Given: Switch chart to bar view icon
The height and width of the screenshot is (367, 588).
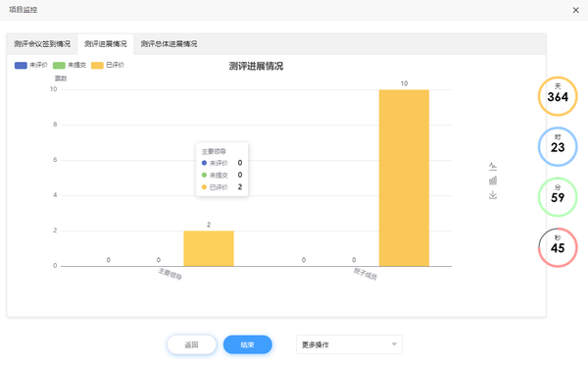Looking at the screenshot, I should (x=493, y=181).
